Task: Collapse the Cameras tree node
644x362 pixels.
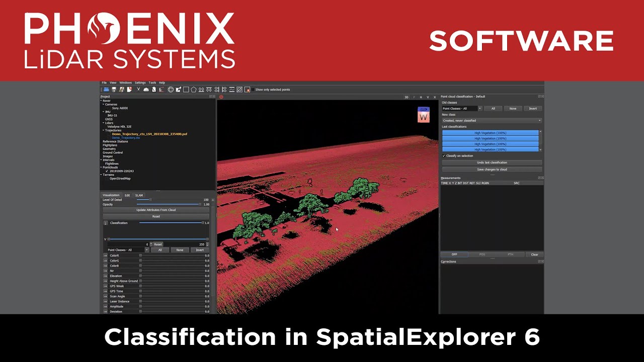Action: pos(104,105)
